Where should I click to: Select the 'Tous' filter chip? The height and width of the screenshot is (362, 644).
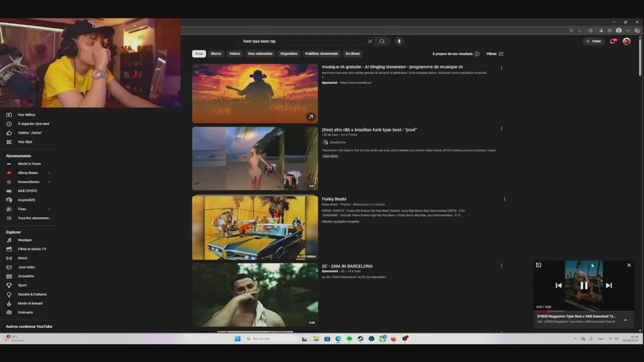(199, 54)
